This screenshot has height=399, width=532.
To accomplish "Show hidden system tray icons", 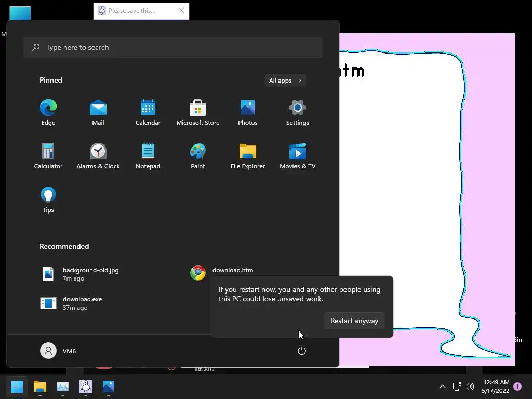I will (x=443, y=387).
